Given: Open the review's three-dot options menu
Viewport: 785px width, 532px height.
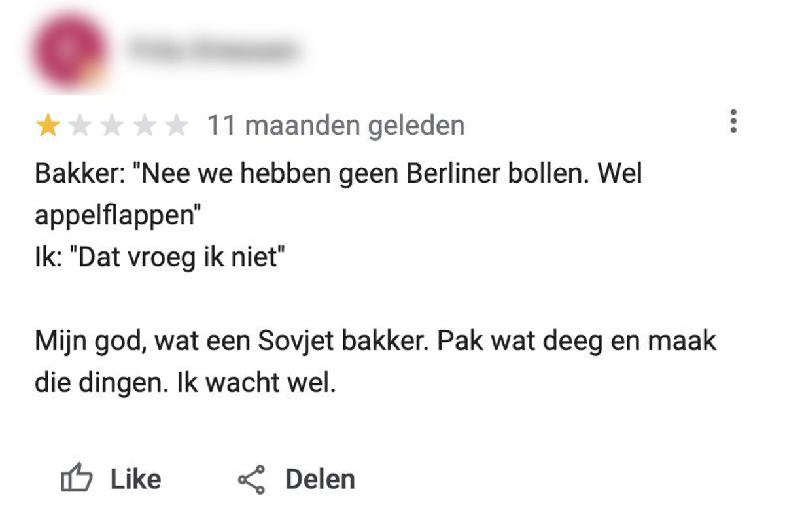Looking at the screenshot, I should point(733,122).
